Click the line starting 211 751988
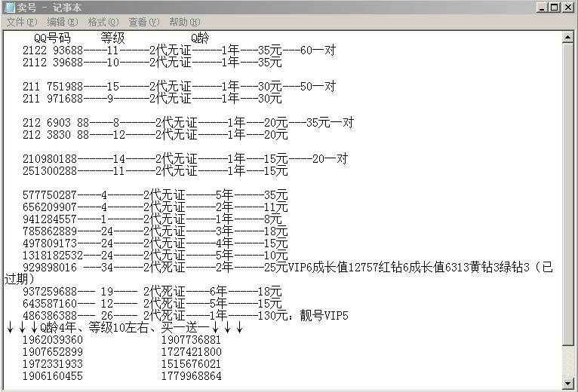 [x=179, y=86]
